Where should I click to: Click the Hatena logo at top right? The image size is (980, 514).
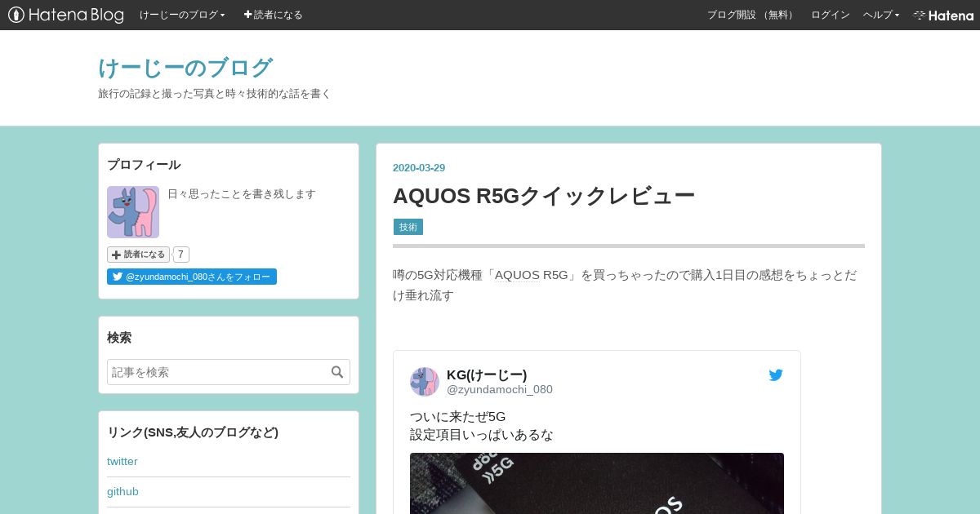(943, 15)
